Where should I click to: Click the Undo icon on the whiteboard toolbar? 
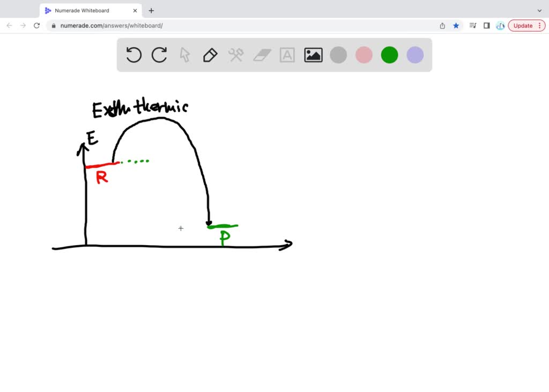[133, 55]
